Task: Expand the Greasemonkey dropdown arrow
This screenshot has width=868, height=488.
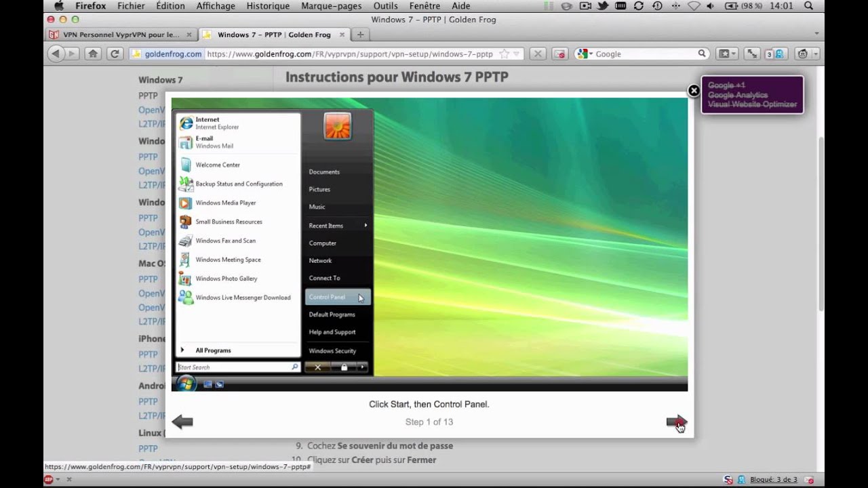Action: (814, 54)
